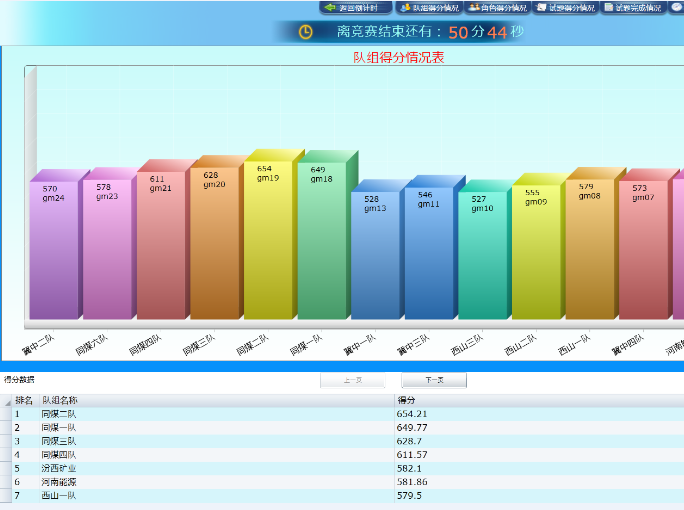Sort table by 得分 column header

(405, 401)
